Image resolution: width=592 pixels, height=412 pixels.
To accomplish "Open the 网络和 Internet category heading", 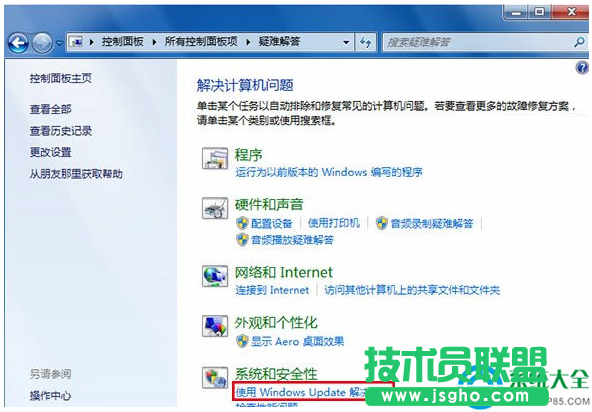I will tap(284, 272).
